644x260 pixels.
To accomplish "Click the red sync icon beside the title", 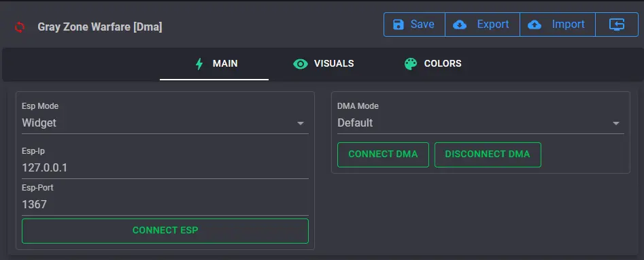I will pyautogui.click(x=20, y=27).
